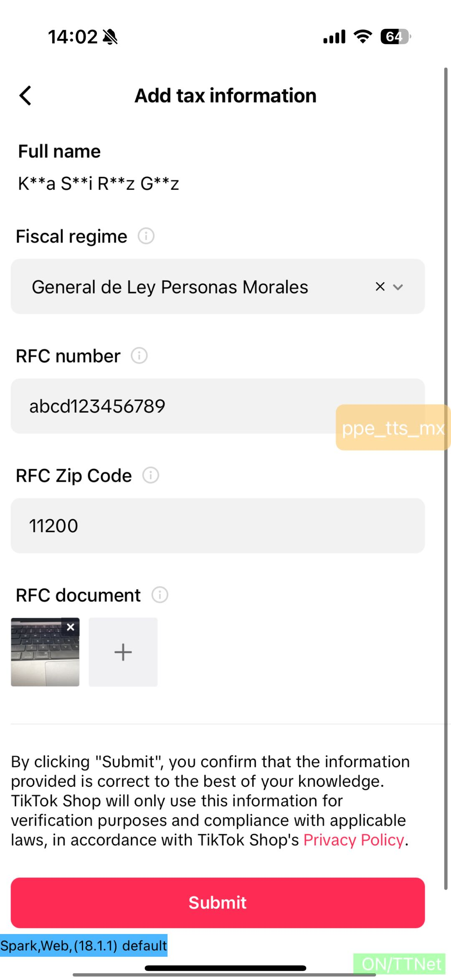Tap the Spark,Web default debug label
The image size is (451, 980).
(84, 945)
